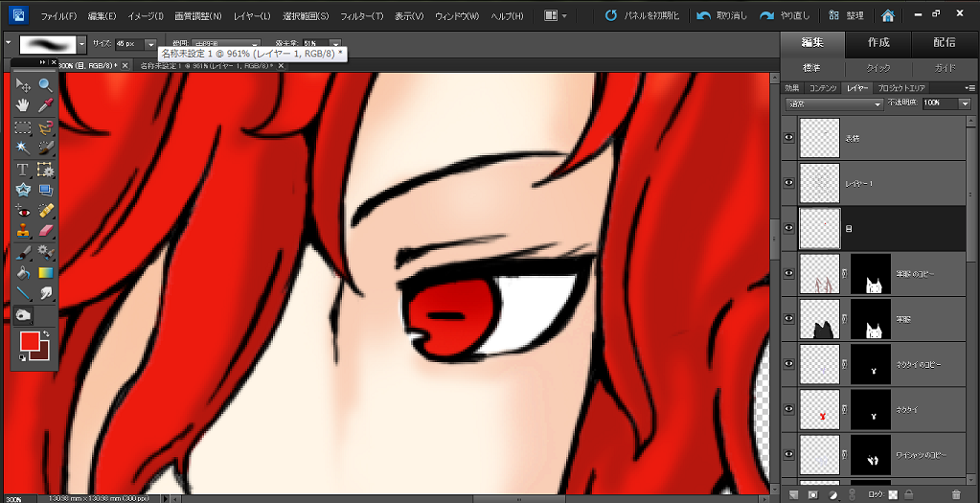980x503 pixels.
Task: Select the Eyedropper tool
Action: (45, 105)
